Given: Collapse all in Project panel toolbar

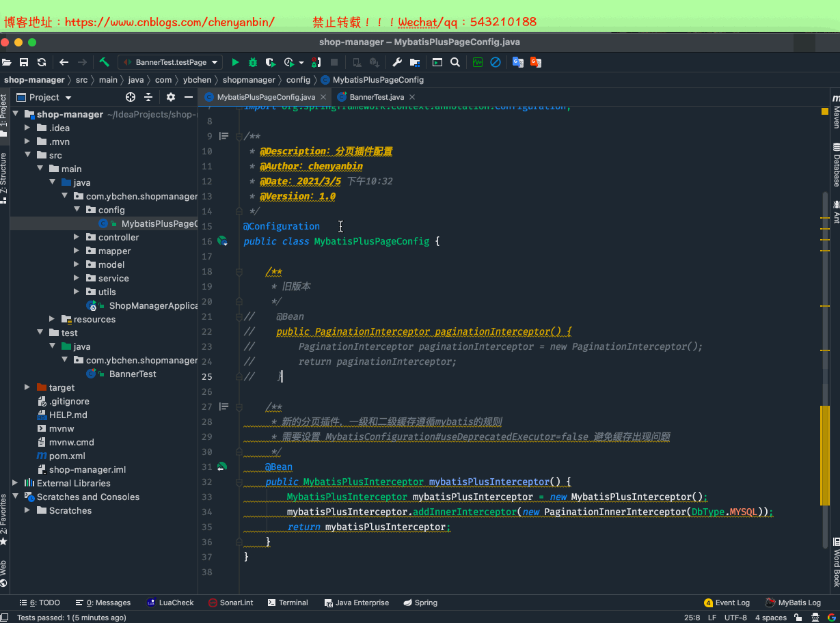Looking at the screenshot, I should 148,97.
